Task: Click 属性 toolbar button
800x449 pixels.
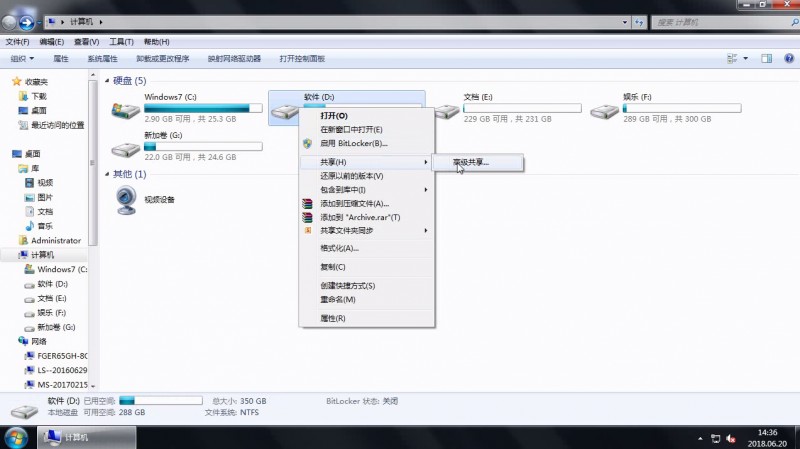Action: pyautogui.click(x=61, y=59)
